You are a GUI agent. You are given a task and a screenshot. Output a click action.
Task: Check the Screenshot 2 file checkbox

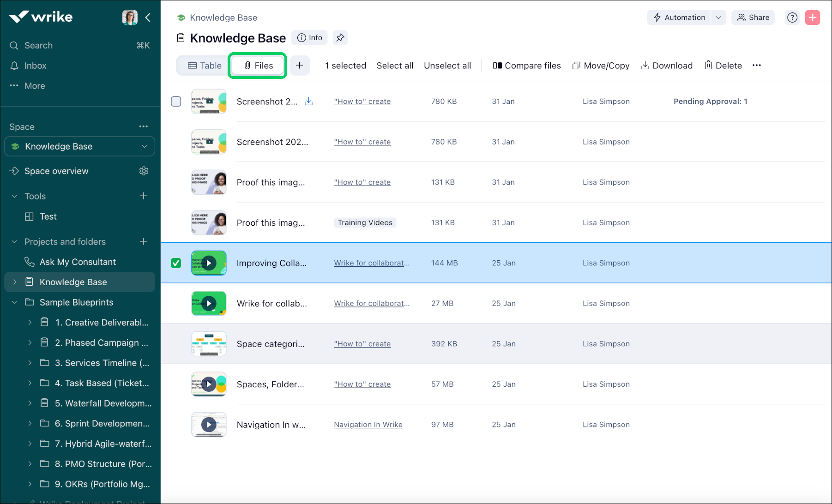(176, 101)
